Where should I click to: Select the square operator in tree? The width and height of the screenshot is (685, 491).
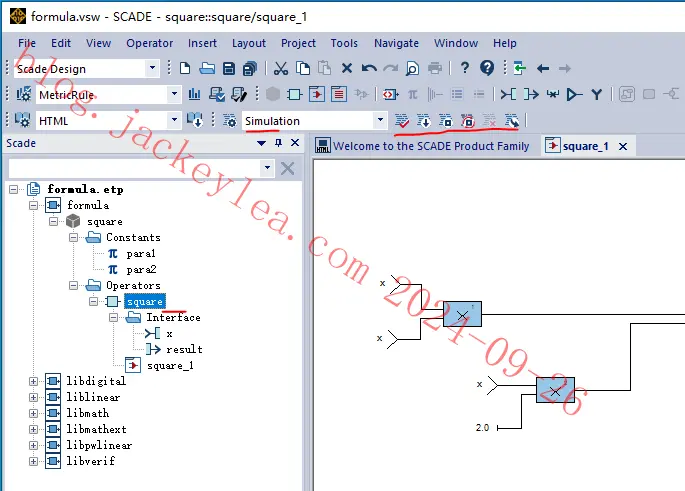(145, 301)
